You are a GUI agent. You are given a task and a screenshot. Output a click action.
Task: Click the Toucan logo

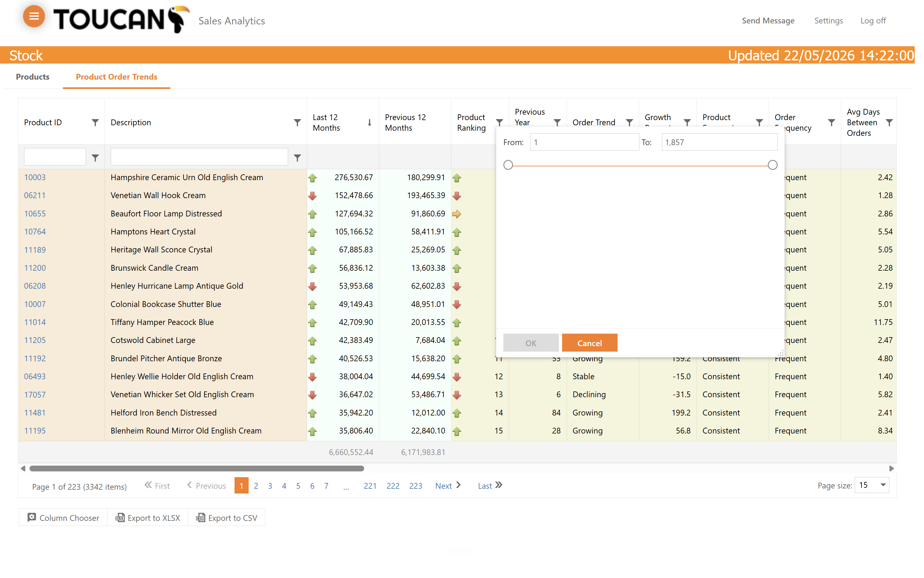pyautogui.click(x=121, y=19)
